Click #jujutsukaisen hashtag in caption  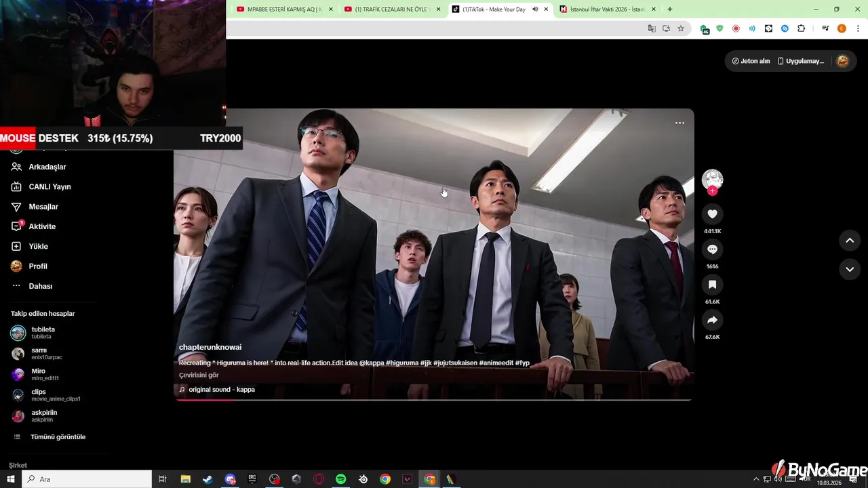(455, 363)
